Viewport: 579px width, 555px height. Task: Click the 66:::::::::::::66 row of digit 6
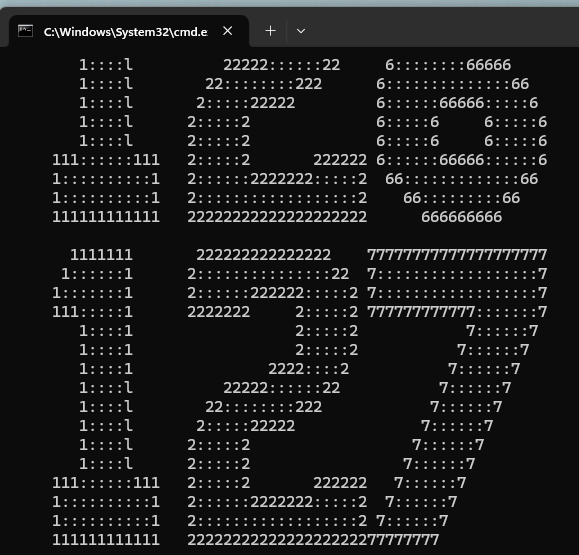click(x=462, y=179)
